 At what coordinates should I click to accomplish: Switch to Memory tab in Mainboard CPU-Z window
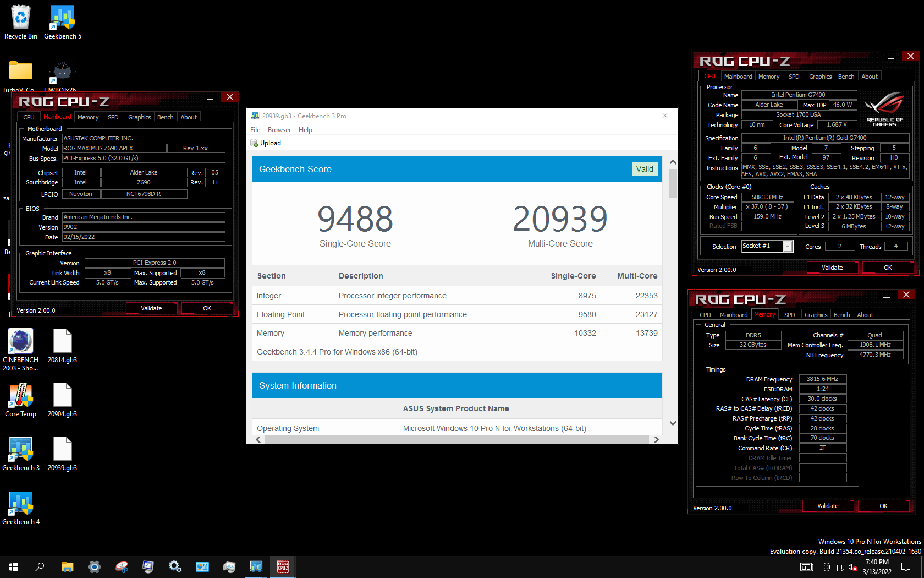(x=88, y=117)
